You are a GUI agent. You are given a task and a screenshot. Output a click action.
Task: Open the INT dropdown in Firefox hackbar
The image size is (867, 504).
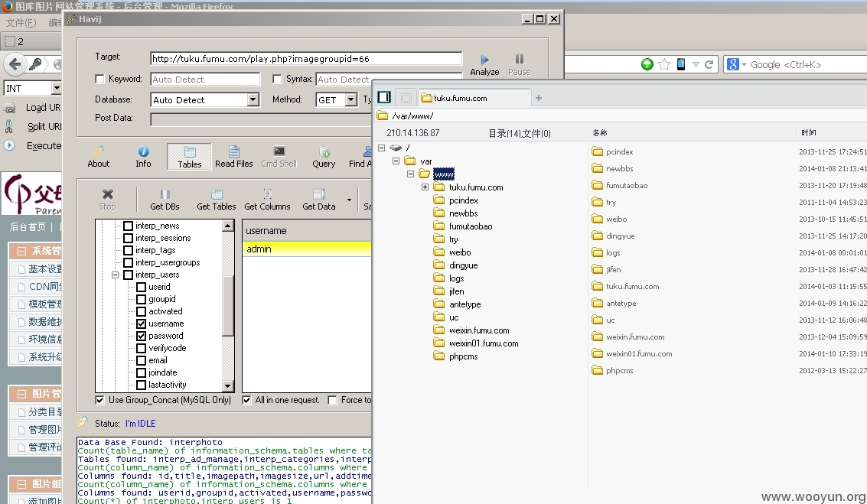[57, 88]
